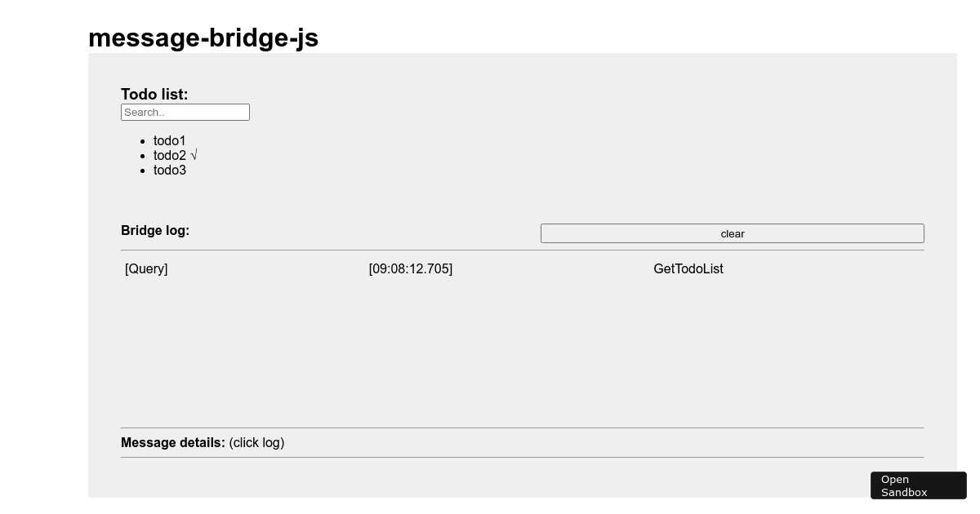Select the [Query] label in the log

(x=146, y=268)
